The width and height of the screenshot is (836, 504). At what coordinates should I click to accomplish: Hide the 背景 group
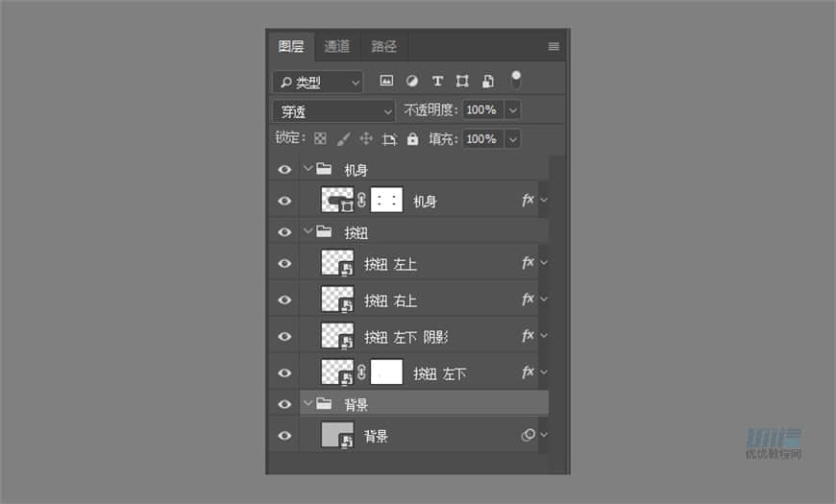pos(284,404)
